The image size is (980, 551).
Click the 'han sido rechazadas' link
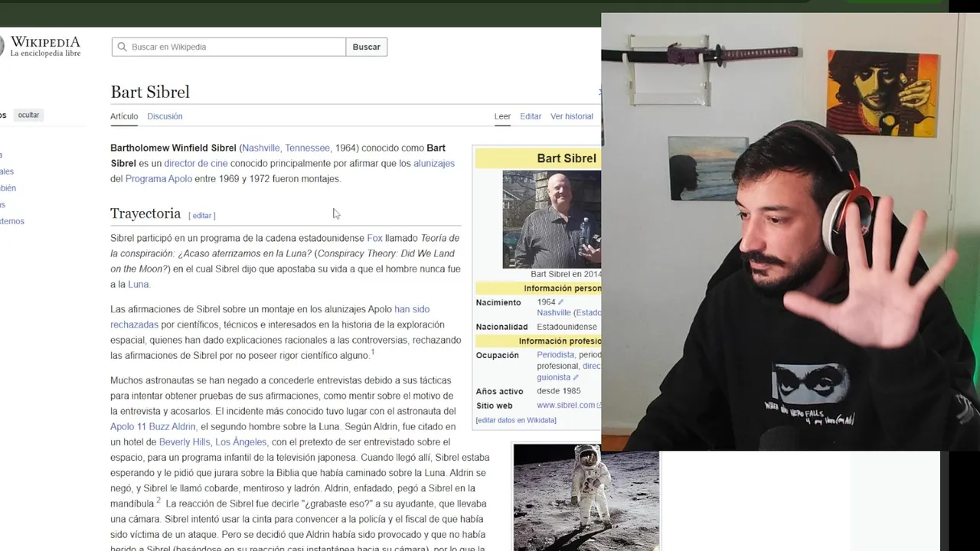click(412, 309)
